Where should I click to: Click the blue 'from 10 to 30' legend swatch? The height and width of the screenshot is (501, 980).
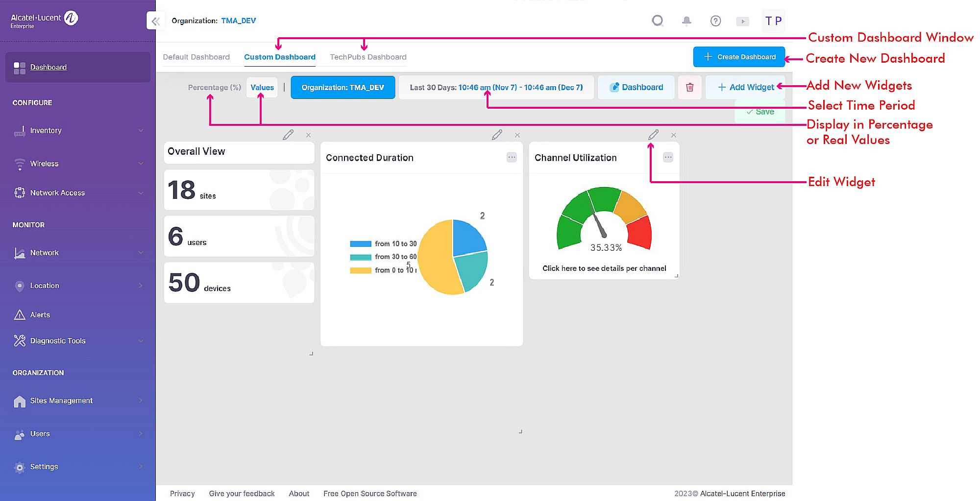coord(361,244)
